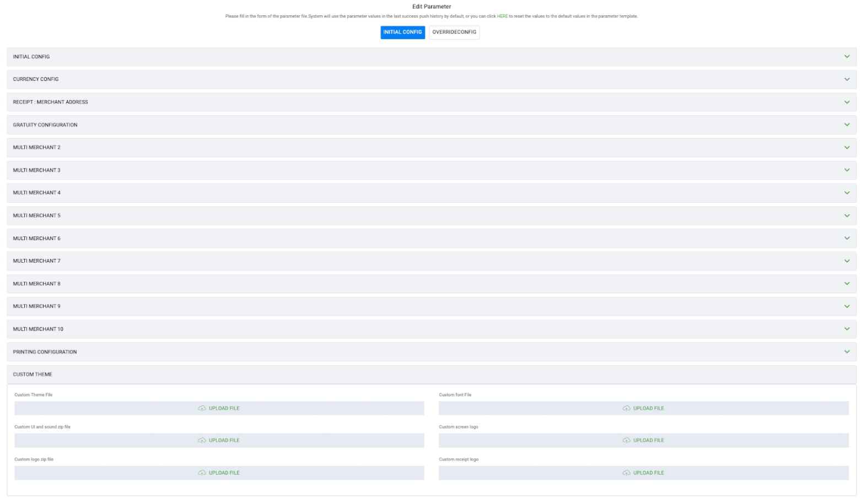This screenshot has width=866, height=504.
Task: Expand Currency Config section chevron
Action: coord(847,79)
